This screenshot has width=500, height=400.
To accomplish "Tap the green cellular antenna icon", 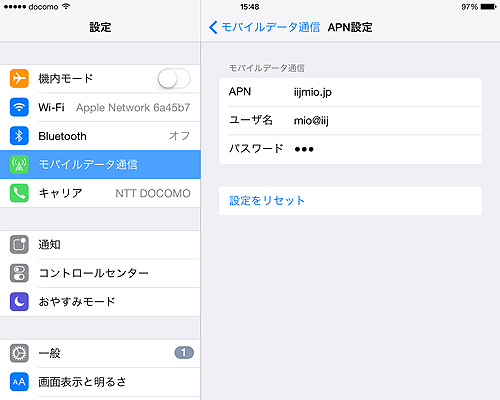I will tap(19, 164).
